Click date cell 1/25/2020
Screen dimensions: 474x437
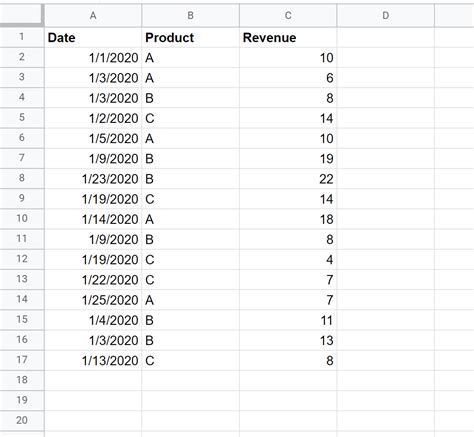93,300
